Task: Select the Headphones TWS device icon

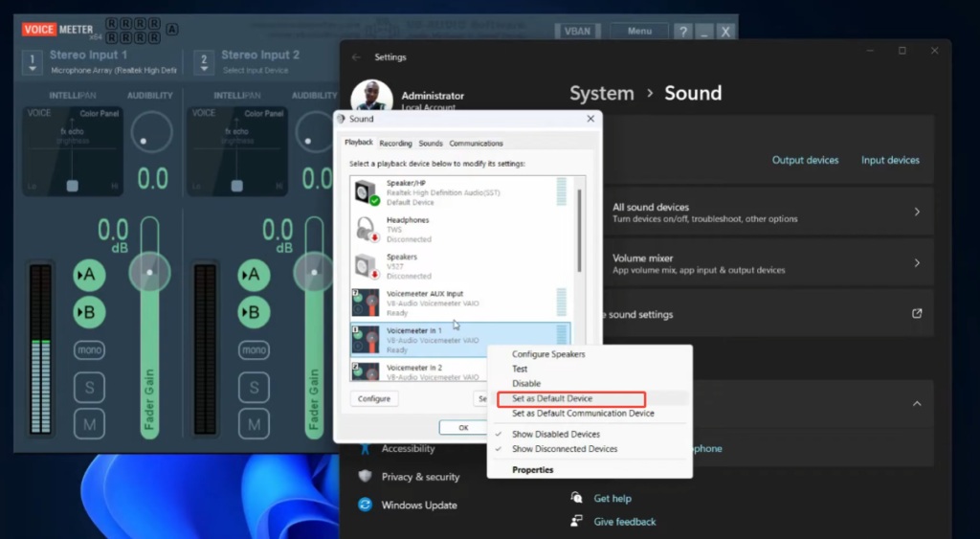Action: 367,230
